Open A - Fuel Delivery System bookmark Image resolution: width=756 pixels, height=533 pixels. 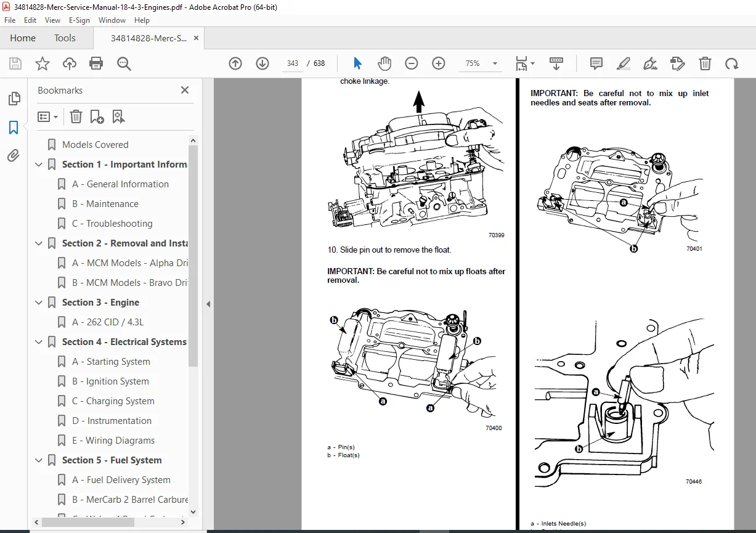[121, 480]
